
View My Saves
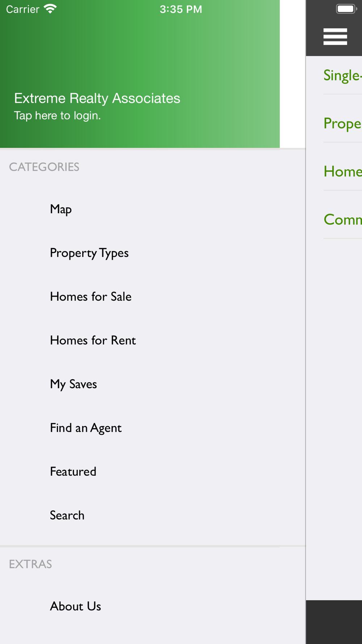[x=153, y=384]
